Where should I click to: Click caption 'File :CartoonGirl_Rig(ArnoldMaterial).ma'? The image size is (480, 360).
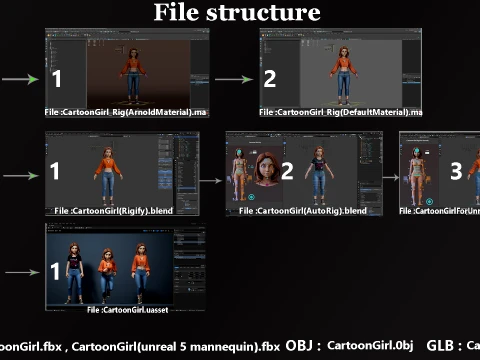[x=125, y=112]
